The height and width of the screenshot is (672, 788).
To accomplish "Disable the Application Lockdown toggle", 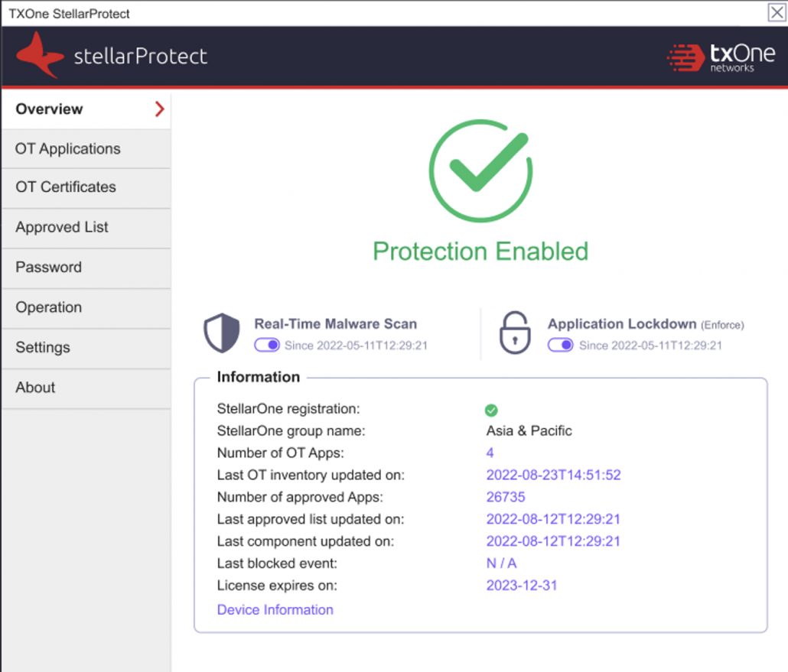I will 561,346.
